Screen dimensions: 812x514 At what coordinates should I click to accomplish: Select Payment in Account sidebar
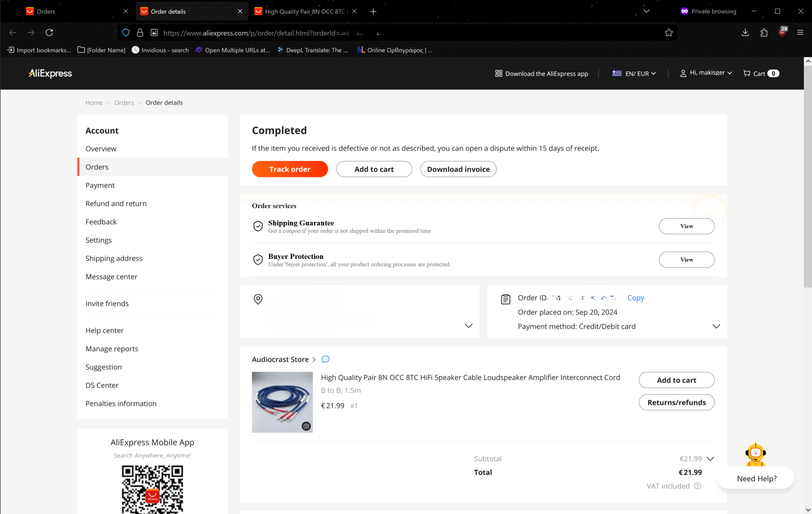(100, 185)
